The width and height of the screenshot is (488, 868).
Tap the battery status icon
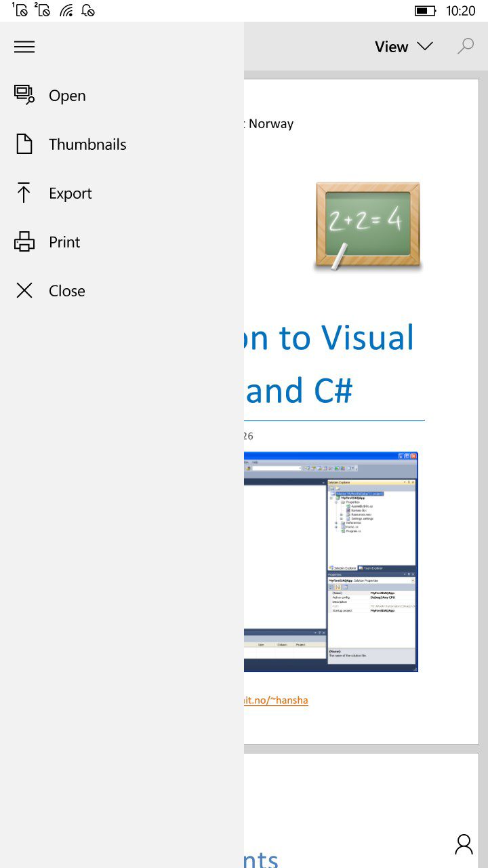(x=426, y=11)
